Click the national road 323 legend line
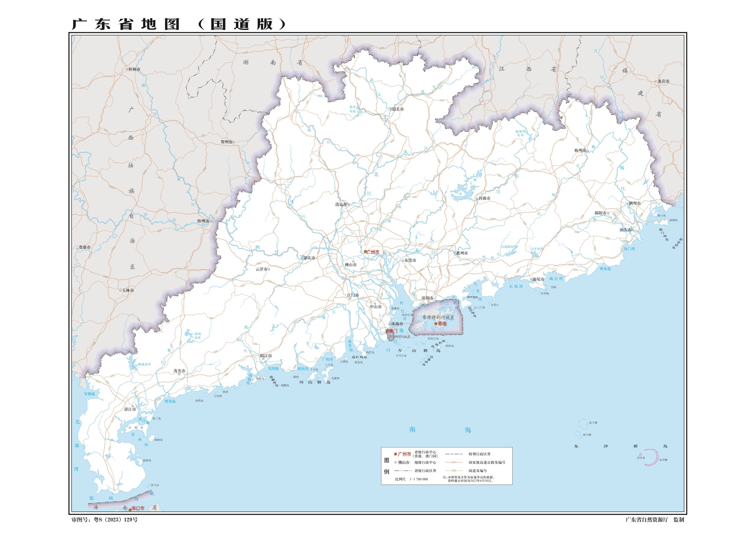 pos(454,471)
